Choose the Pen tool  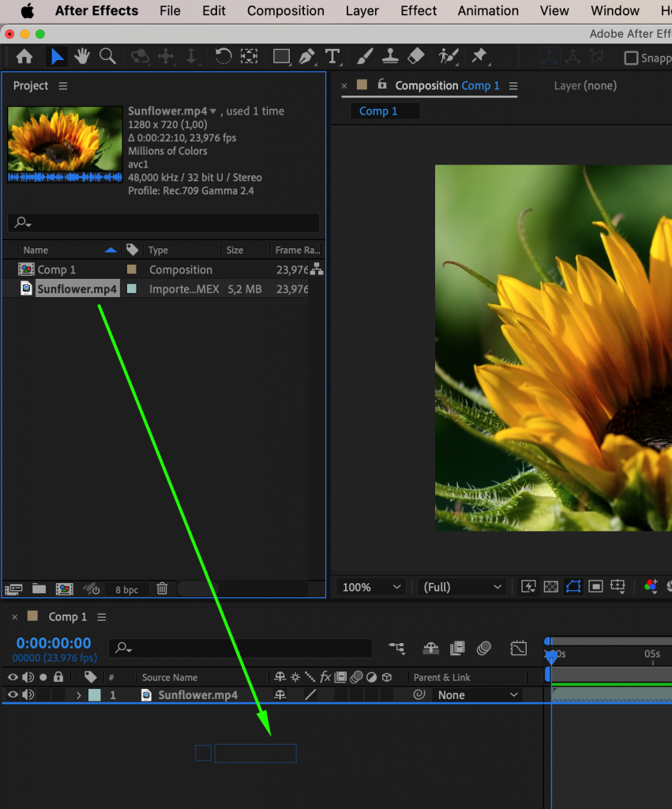[x=307, y=56]
